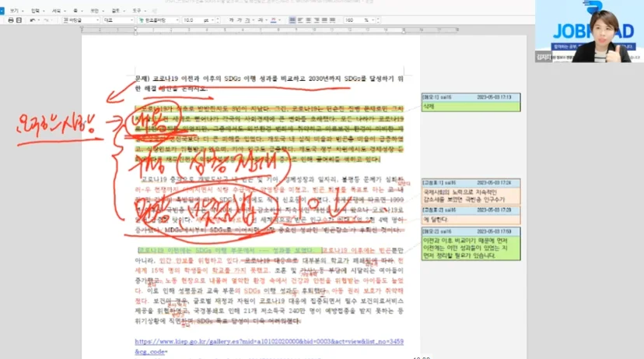Select align center icon
This screenshot has width=644, height=359.
pos(309,20)
